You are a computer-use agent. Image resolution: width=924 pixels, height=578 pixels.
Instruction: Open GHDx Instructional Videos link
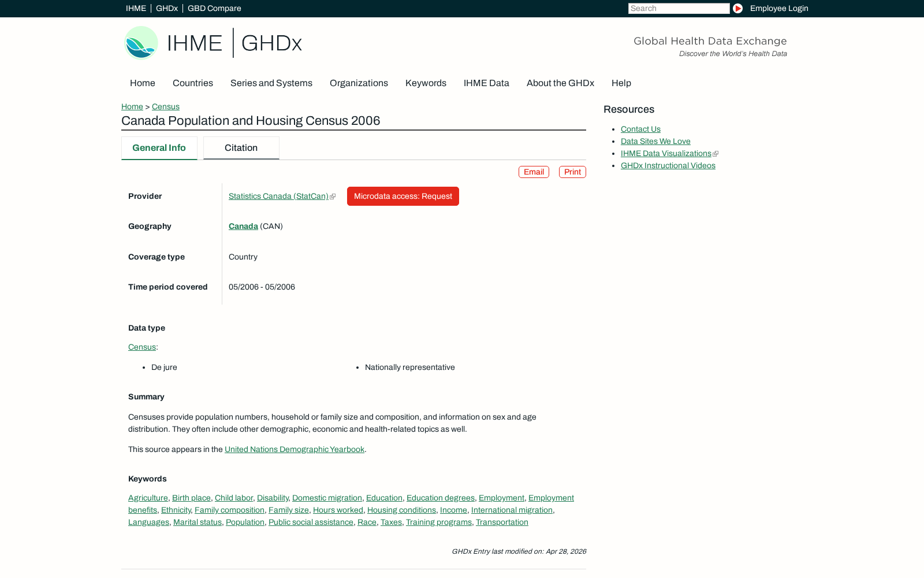pyautogui.click(x=668, y=165)
